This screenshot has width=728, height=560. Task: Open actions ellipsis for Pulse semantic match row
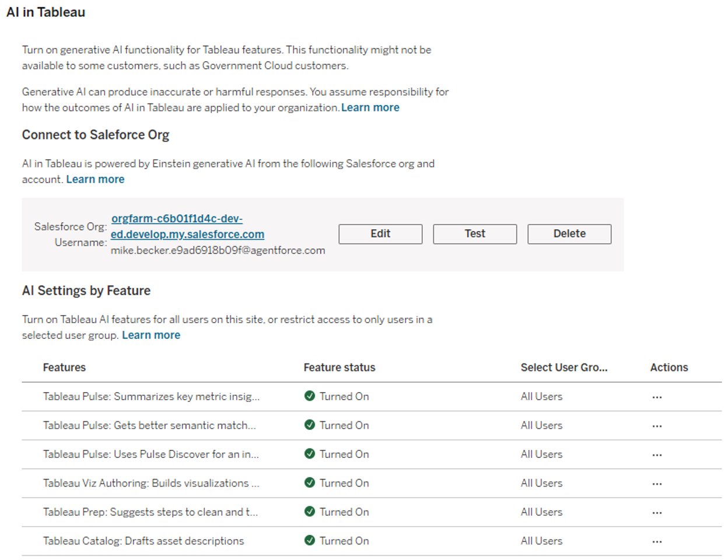pyautogui.click(x=657, y=426)
